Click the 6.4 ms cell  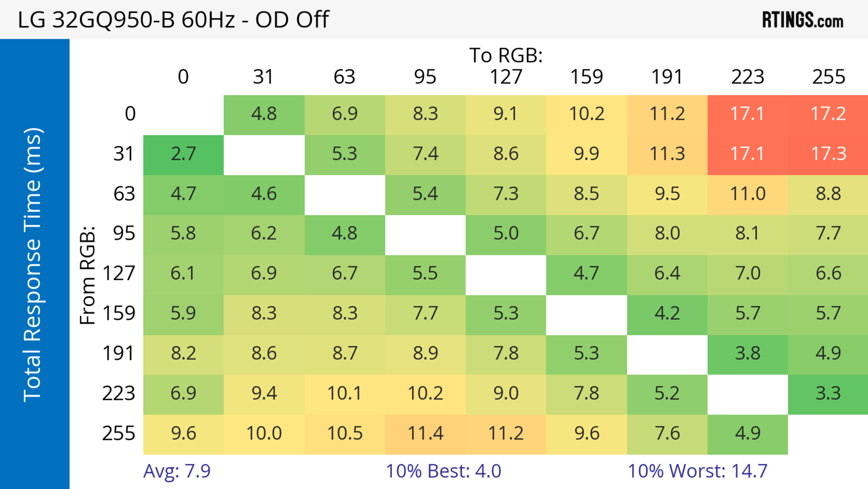tap(667, 274)
